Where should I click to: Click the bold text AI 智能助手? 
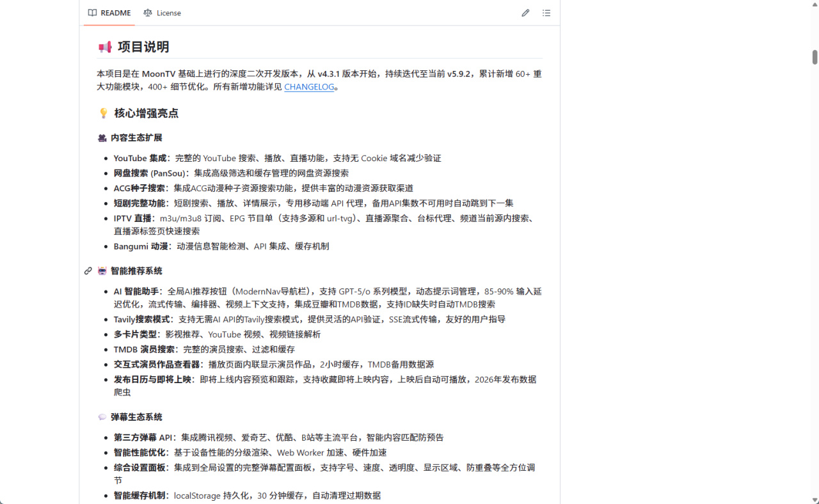[x=136, y=291]
